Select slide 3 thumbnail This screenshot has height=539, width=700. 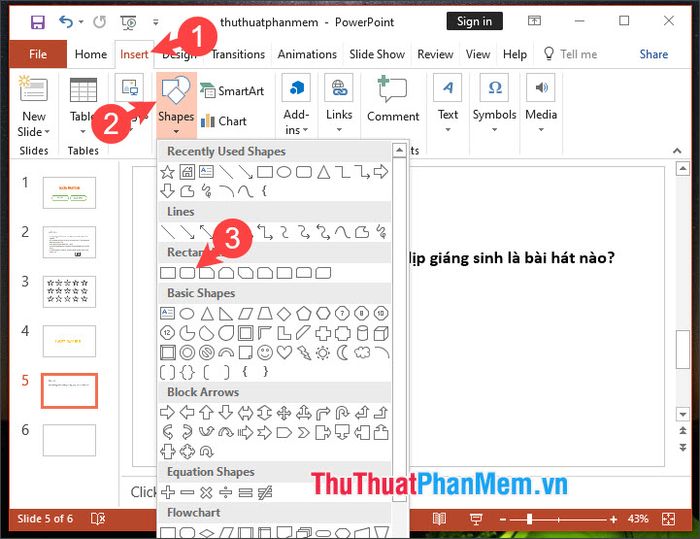point(69,291)
